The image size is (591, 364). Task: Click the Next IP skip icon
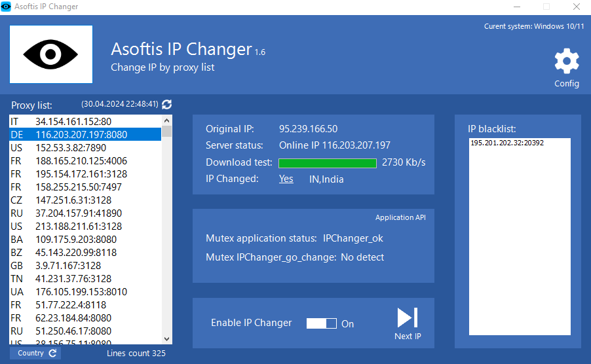408,318
